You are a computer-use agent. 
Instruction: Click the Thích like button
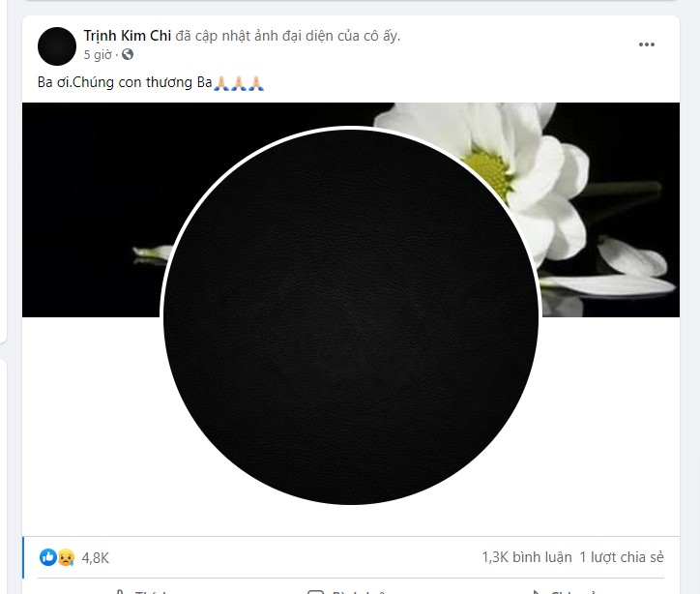(x=140, y=590)
